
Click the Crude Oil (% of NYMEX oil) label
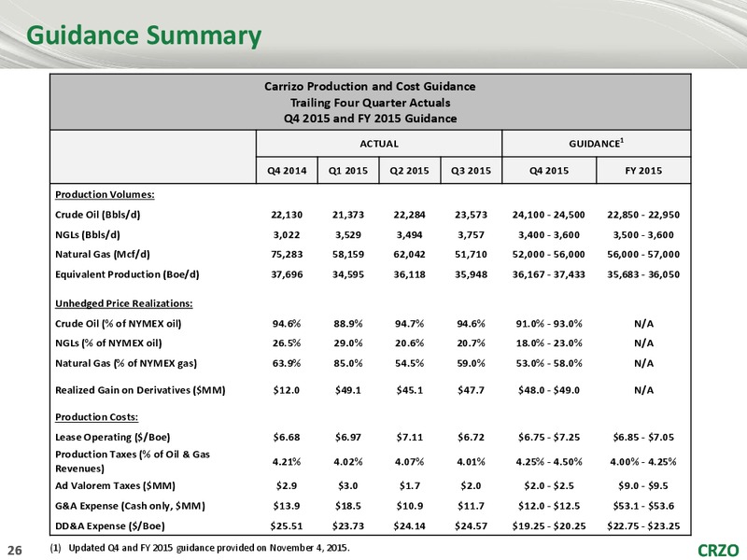point(119,324)
